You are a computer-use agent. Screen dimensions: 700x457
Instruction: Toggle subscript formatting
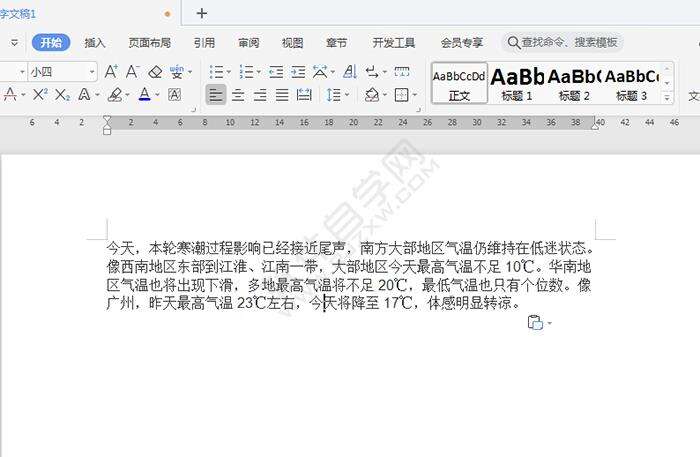coord(62,94)
